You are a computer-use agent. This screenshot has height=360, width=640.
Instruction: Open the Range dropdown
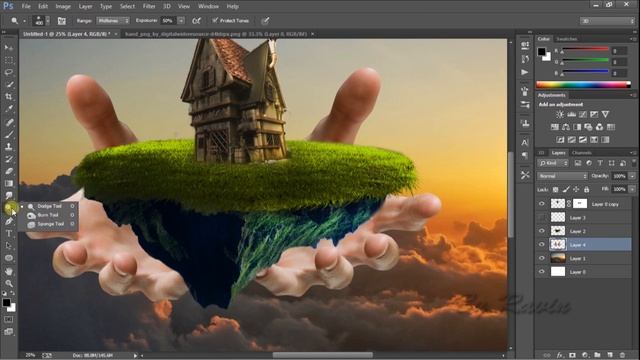click(113, 20)
